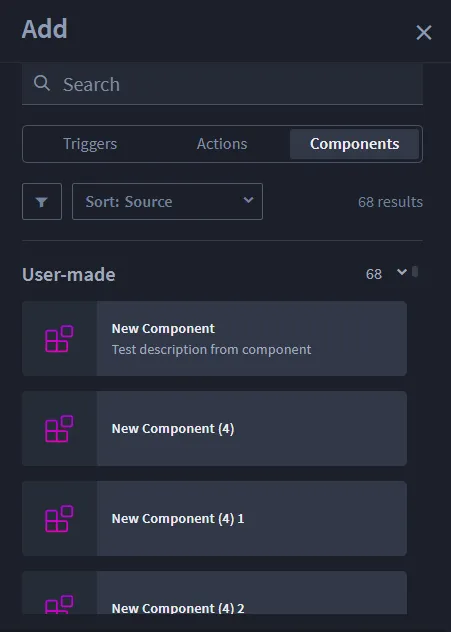
Task: Click the User-made section heading
Action: pos(69,274)
